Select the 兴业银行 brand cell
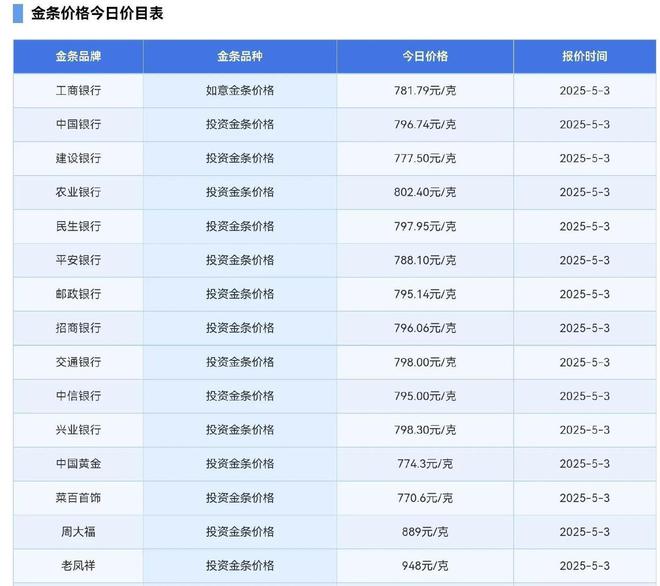The height and width of the screenshot is (586, 660). [x=78, y=430]
